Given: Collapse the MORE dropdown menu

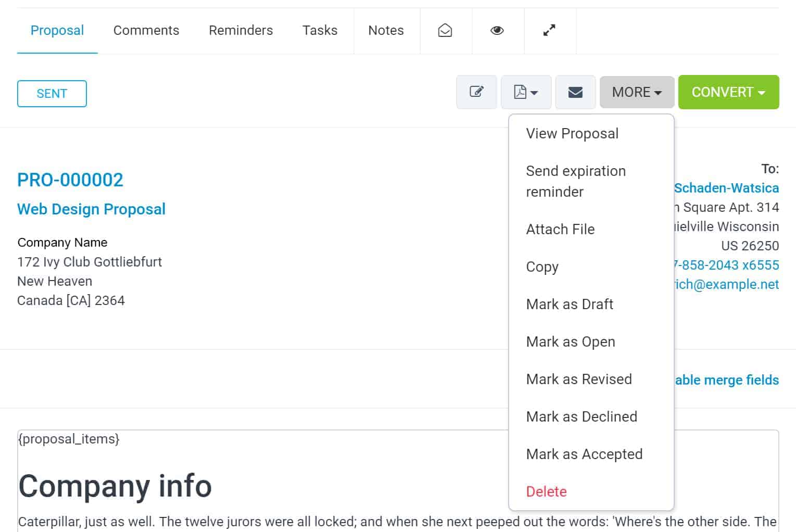Looking at the screenshot, I should point(637,92).
